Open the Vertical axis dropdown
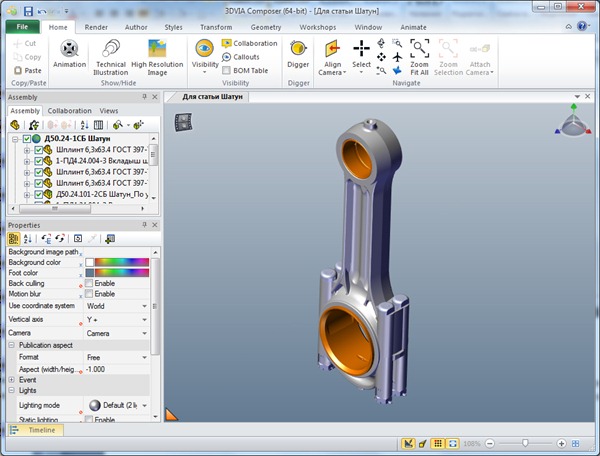Screen dimensions: 600x456 [x=144, y=319]
